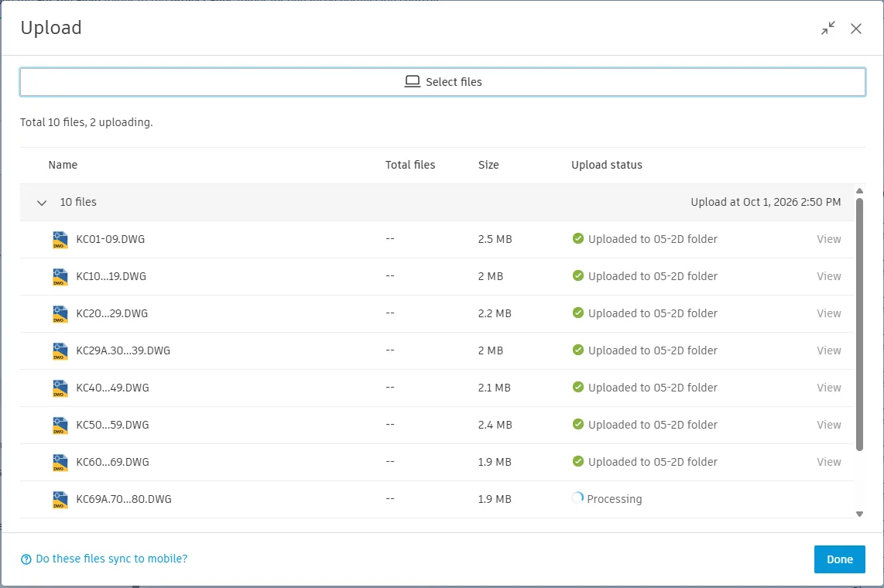This screenshot has height=588, width=884.
Task: Click the DWG icon for KC01-09.DWG
Action: 60,239
